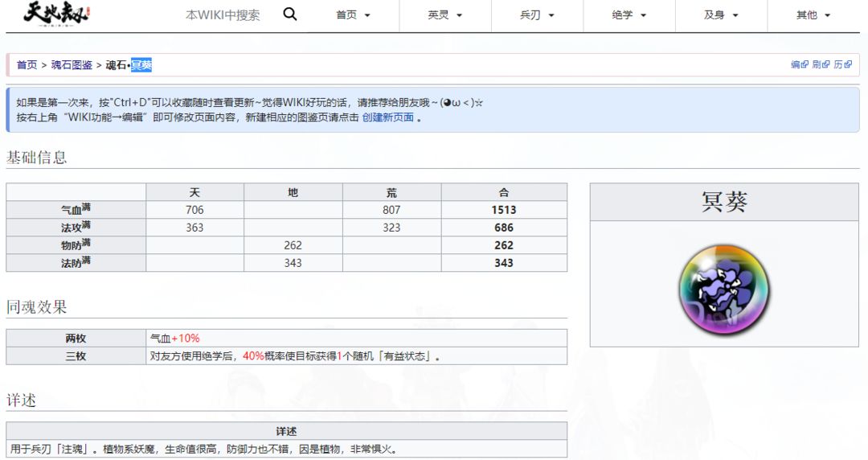Go to 魂石图鉴 breadcrumb link

72,65
